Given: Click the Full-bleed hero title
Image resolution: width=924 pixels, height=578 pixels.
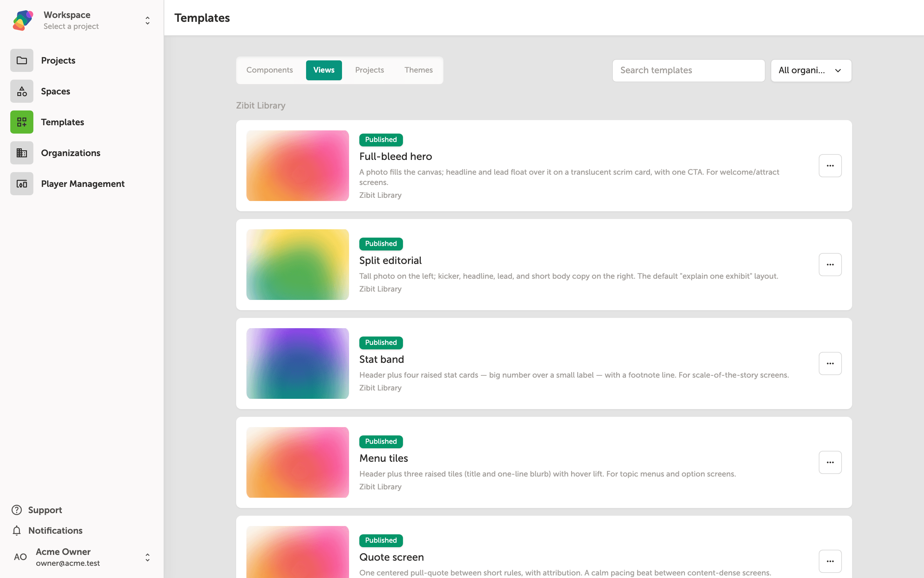Looking at the screenshot, I should [396, 156].
